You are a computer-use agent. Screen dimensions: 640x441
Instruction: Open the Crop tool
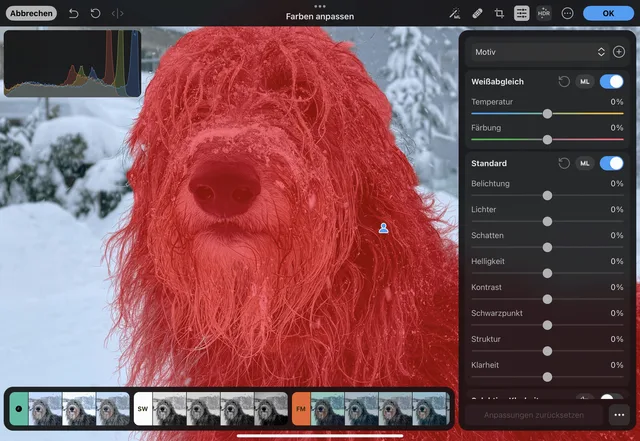point(499,13)
